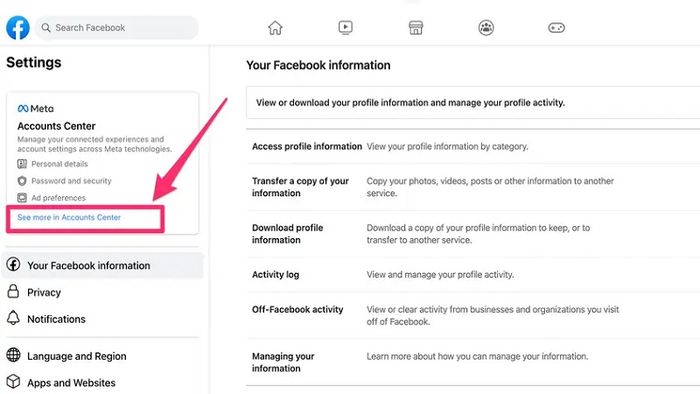This screenshot has height=394, width=700.
Task: Click the Facebook logo icon
Action: (x=18, y=28)
